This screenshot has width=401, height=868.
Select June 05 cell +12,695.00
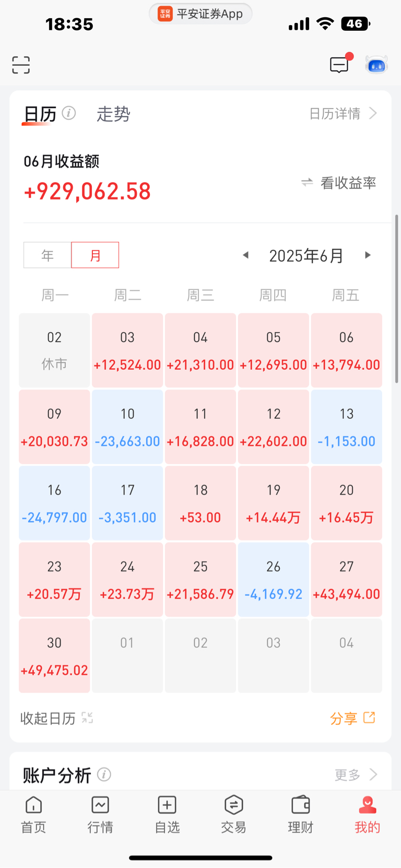click(274, 350)
